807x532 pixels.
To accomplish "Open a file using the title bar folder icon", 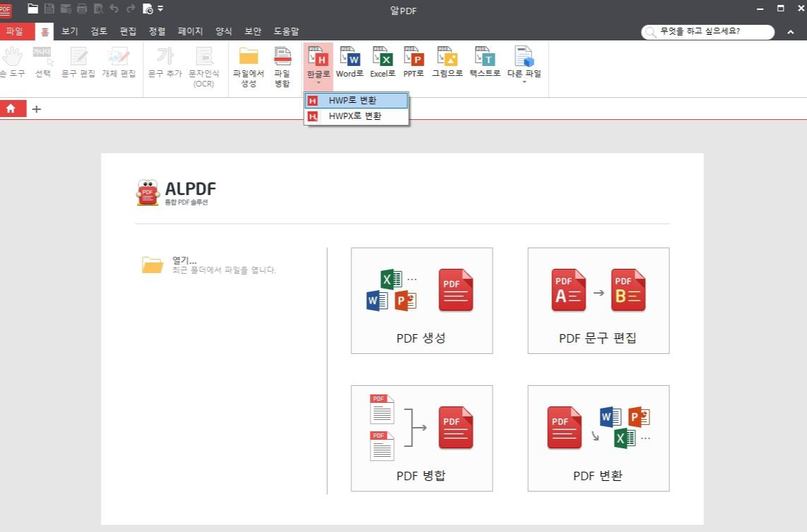I will [x=33, y=9].
